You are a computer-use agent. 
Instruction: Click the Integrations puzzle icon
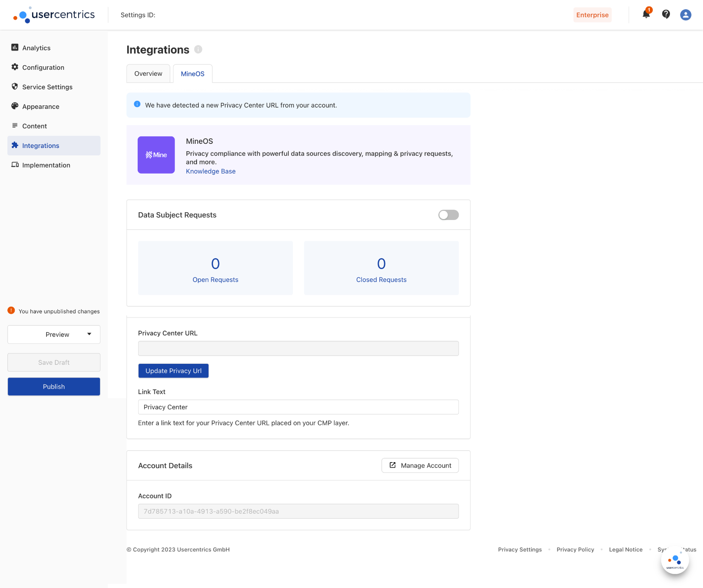[x=15, y=145]
